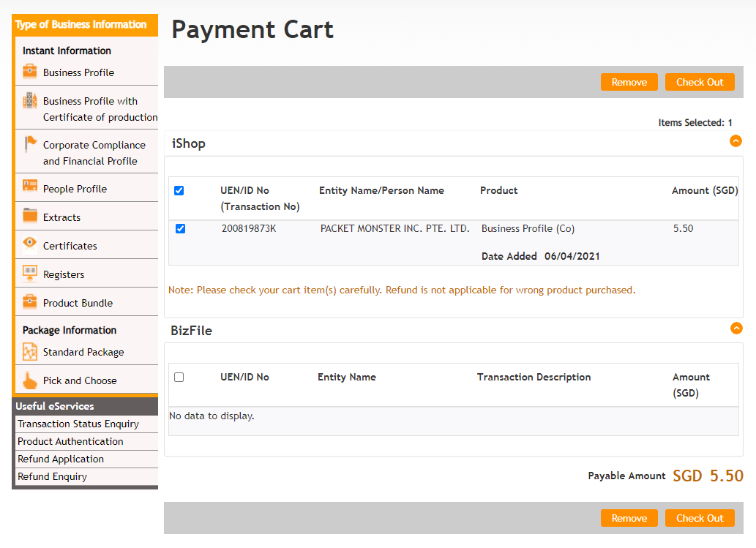The height and width of the screenshot is (548, 756).
Task: Tick the BizFile select-all checkbox
Action: (179, 378)
